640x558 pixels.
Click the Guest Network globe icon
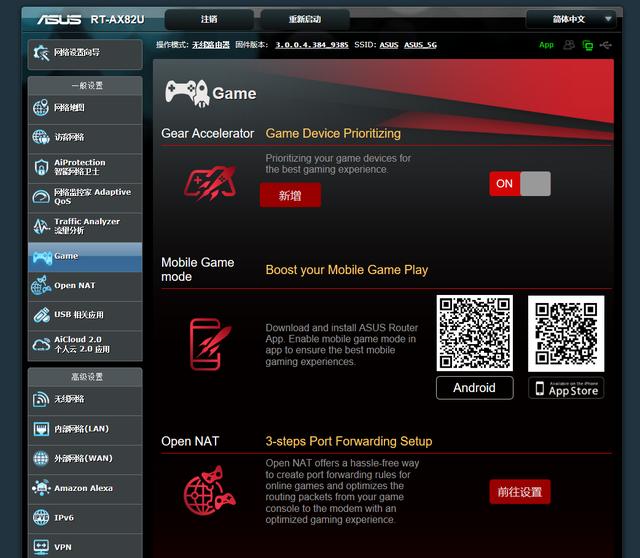click(x=41, y=137)
